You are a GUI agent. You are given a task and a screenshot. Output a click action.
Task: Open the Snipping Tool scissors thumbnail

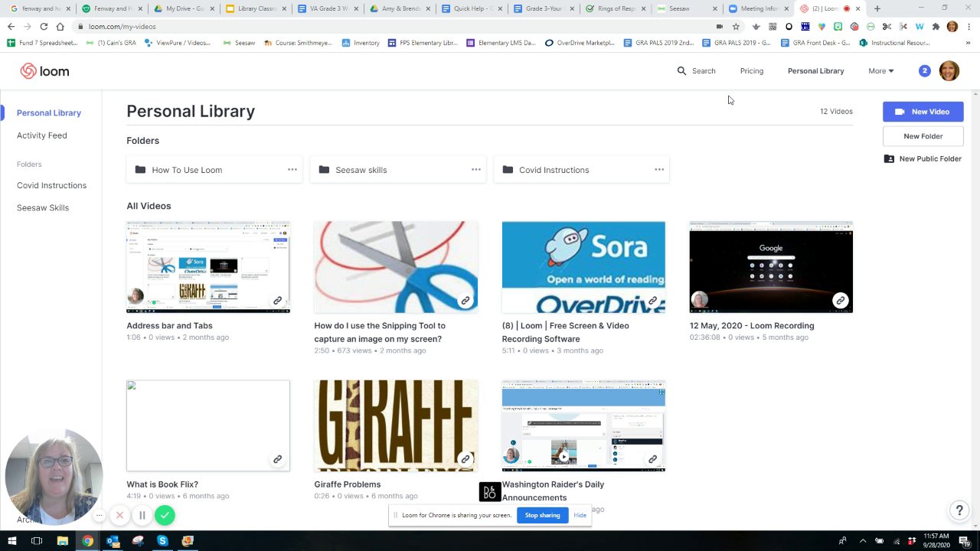coord(396,267)
